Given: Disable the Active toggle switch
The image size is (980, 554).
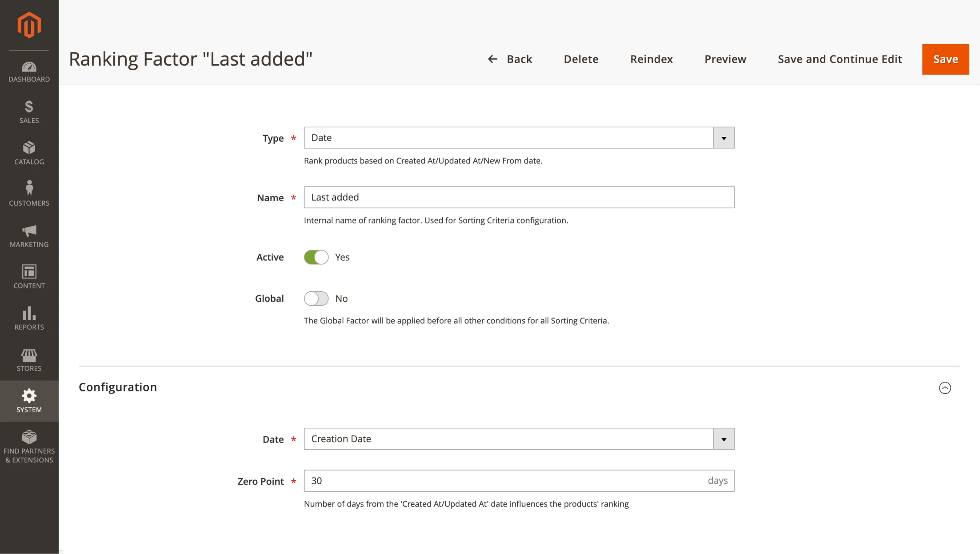Looking at the screenshot, I should (x=316, y=257).
